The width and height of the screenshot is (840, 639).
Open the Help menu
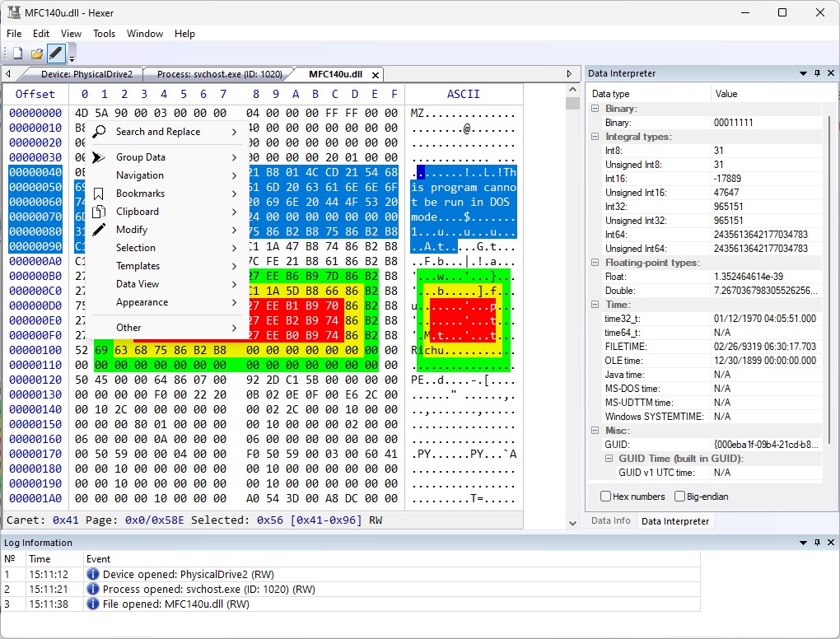click(184, 34)
